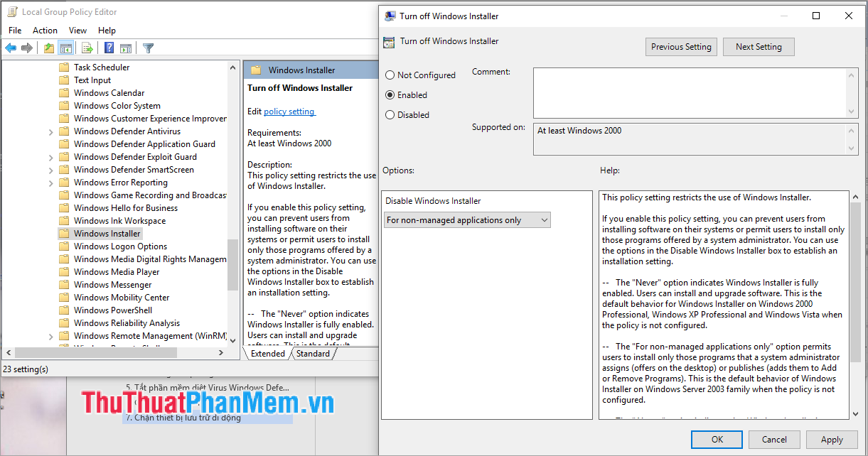
Task: Click the Next Setting button
Action: (759, 46)
